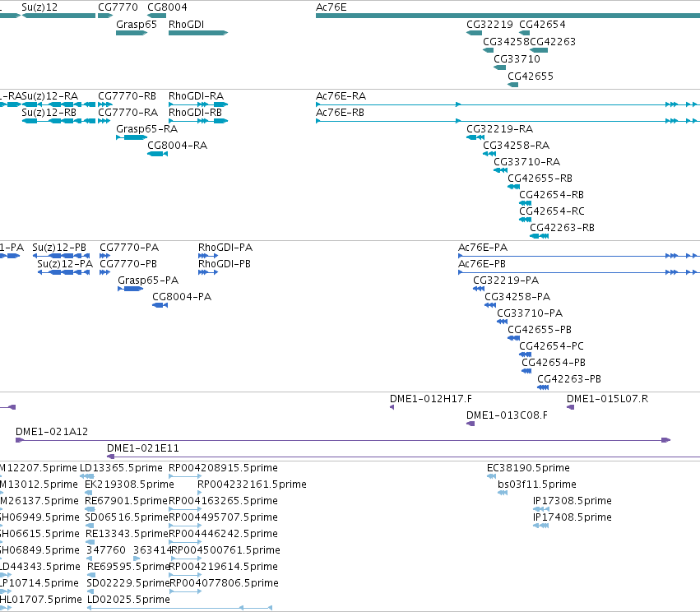
Task: Select the RhoGDI-RA transcript label
Action: [196, 96]
